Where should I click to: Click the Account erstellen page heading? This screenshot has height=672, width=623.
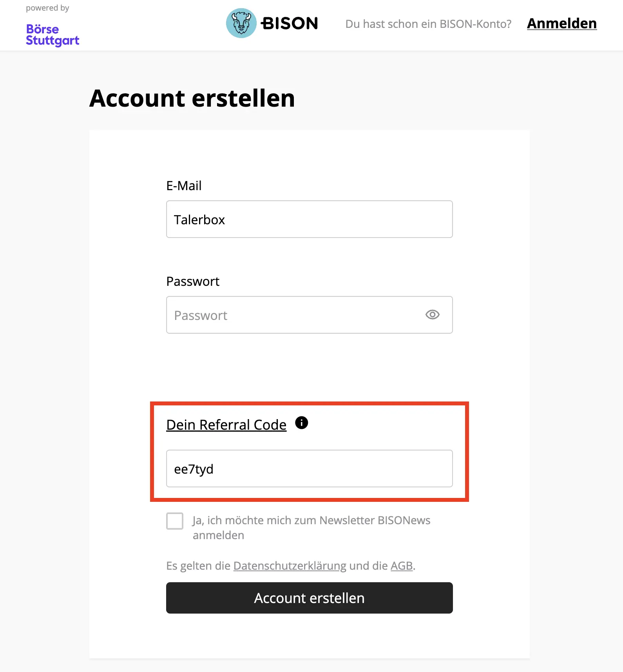click(192, 98)
